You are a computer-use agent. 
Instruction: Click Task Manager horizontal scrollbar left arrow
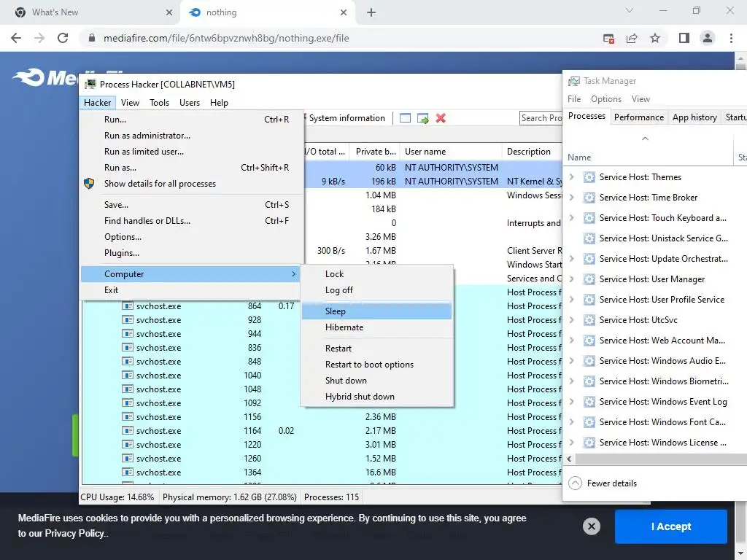click(x=569, y=459)
